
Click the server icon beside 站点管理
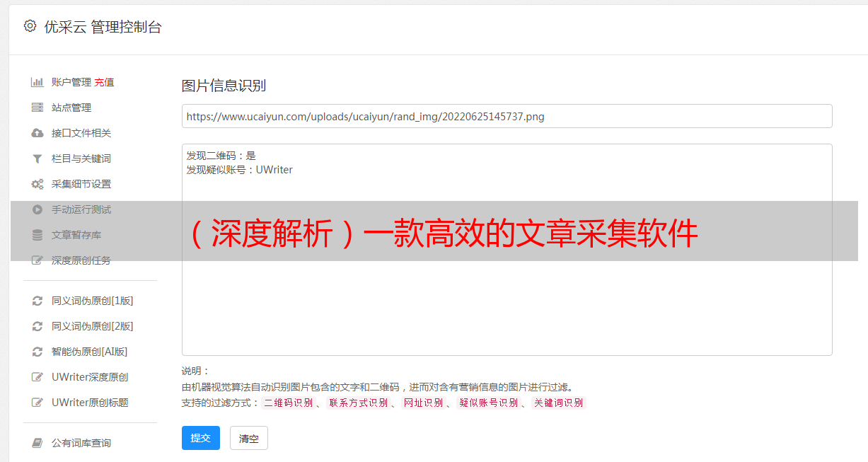click(x=37, y=108)
